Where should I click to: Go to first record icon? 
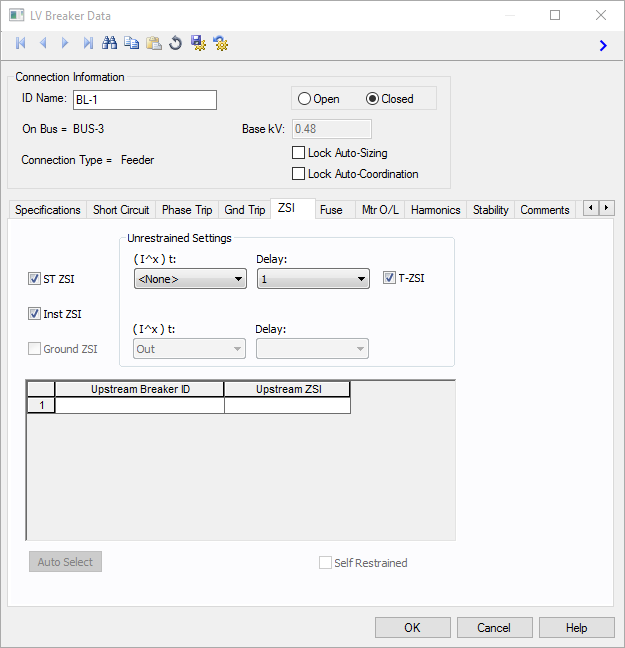[x=21, y=43]
